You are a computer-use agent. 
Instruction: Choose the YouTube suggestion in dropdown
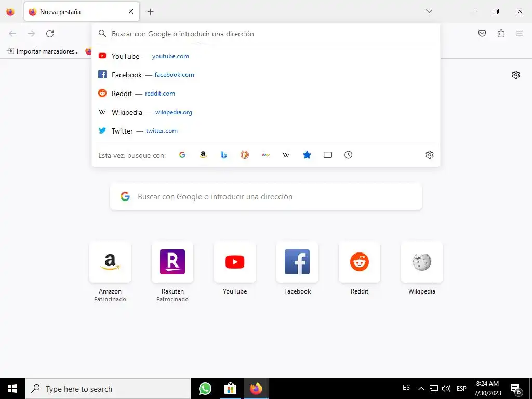(x=266, y=56)
